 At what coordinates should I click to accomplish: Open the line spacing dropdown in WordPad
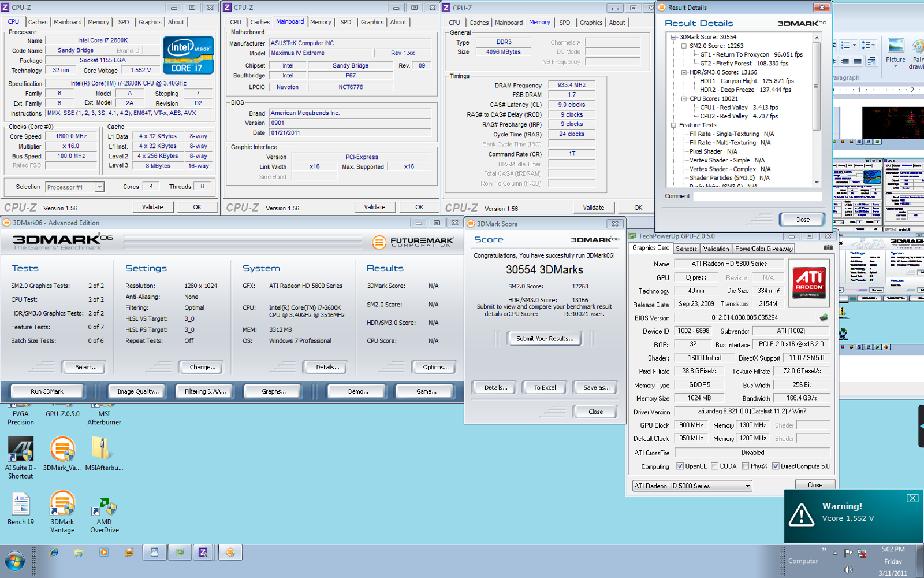(867, 45)
